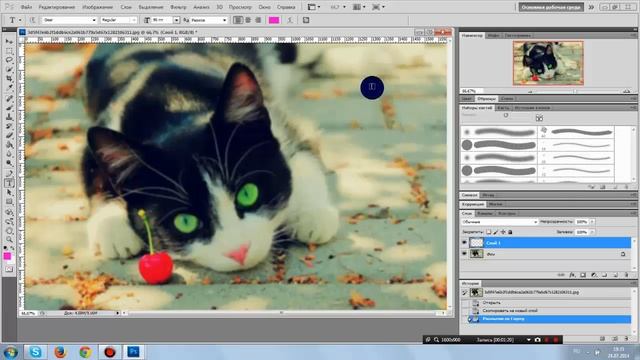Open the Skype taskbar icon
This screenshot has height=360, width=640.
pos(35,351)
